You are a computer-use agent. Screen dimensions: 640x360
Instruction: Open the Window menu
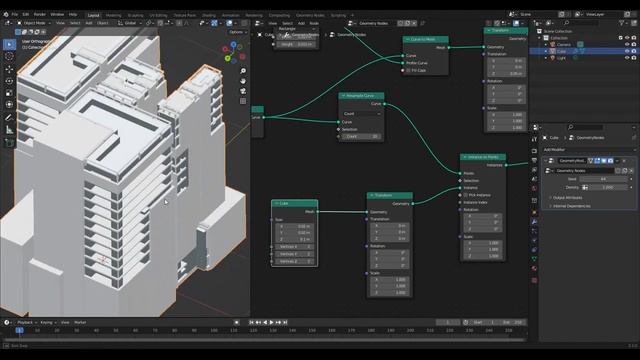(57, 14)
